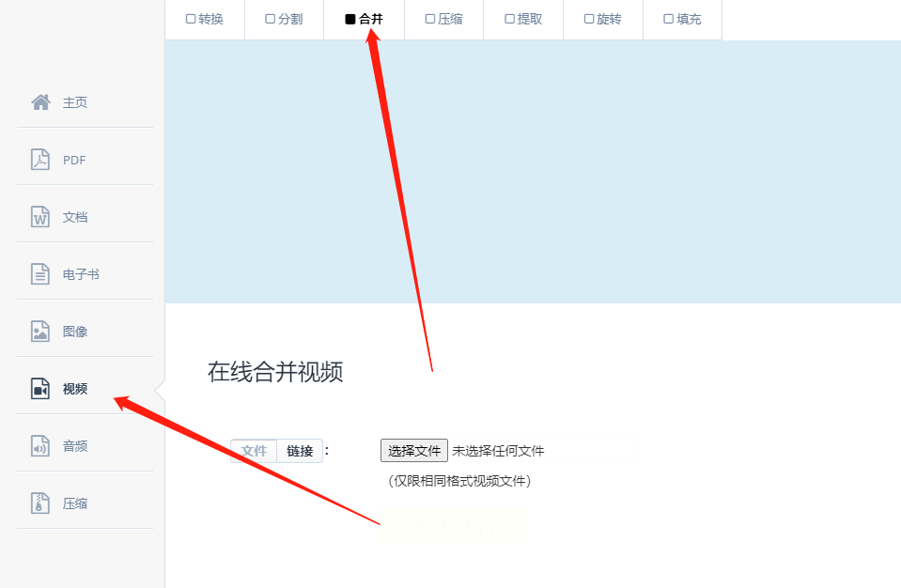
Task: Select the 文件 upload source option
Action: click(254, 452)
